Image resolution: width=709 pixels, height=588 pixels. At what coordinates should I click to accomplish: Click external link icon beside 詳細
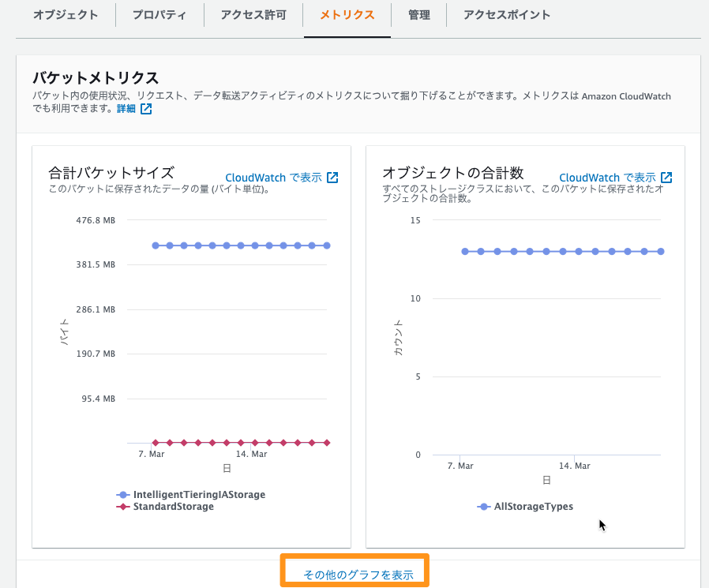(x=146, y=108)
